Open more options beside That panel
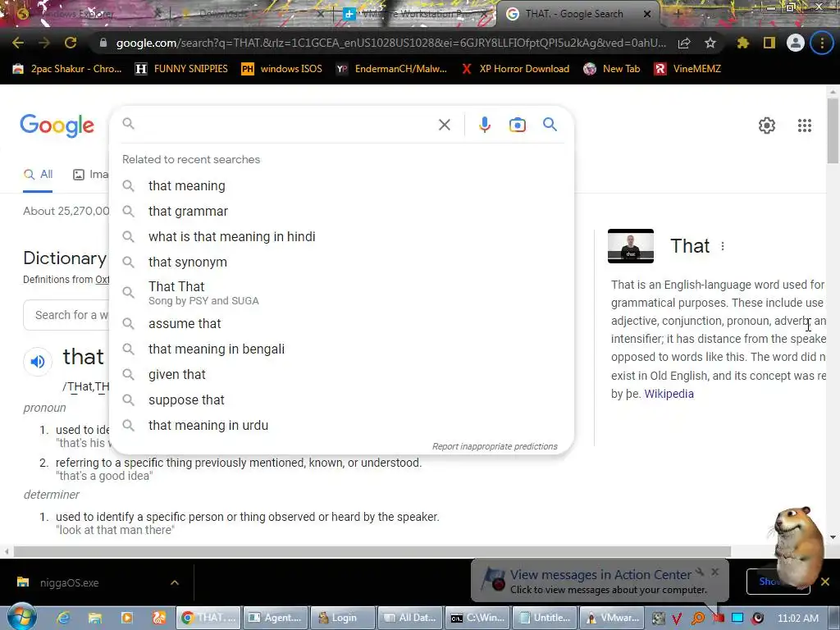 click(x=723, y=246)
